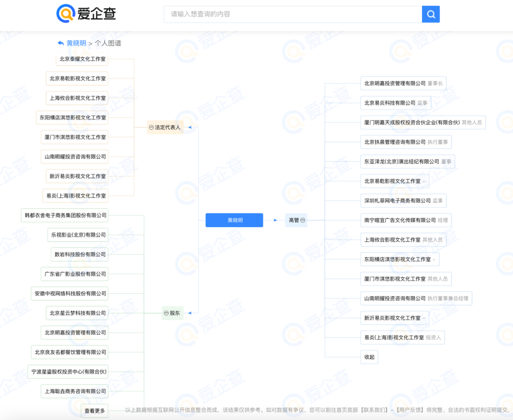Screen dimensions: 513x420
Task: Open 易炎(上海)影视文化工作室 in legal representative list
Action: (x=76, y=196)
